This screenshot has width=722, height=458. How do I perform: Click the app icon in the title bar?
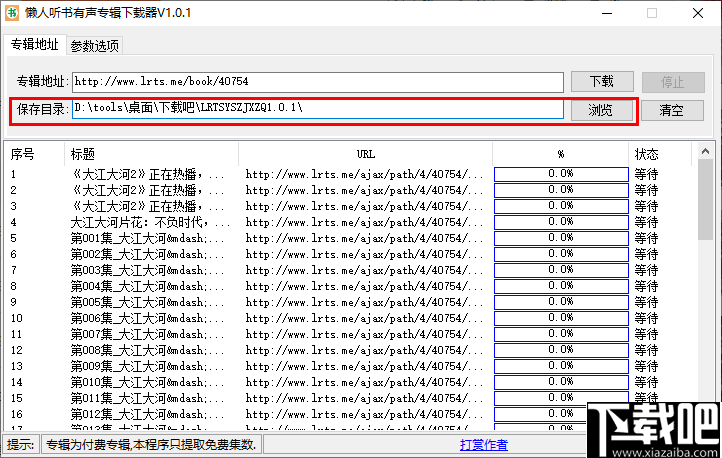(x=12, y=12)
